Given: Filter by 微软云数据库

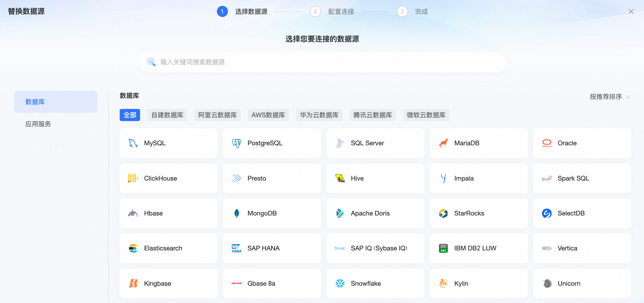Looking at the screenshot, I should point(426,115).
